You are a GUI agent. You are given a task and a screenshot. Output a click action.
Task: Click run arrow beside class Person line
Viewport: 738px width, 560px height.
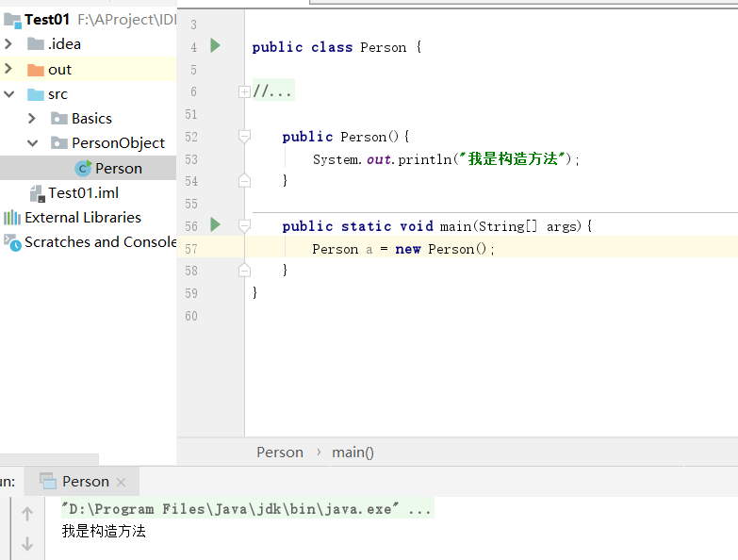215,45
